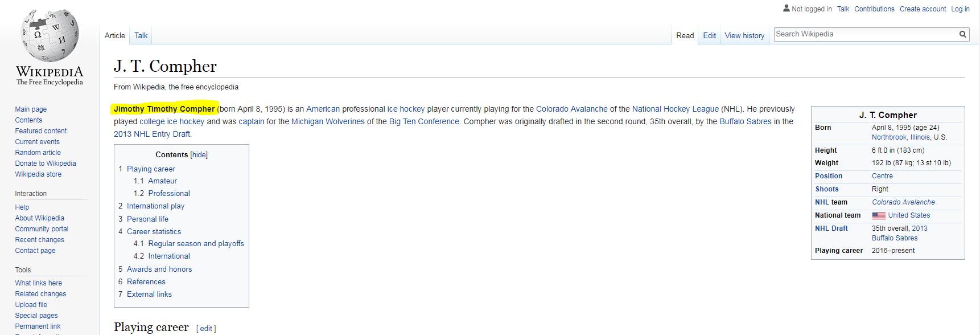Open the Community portal
980x335 pixels.
click(42, 229)
